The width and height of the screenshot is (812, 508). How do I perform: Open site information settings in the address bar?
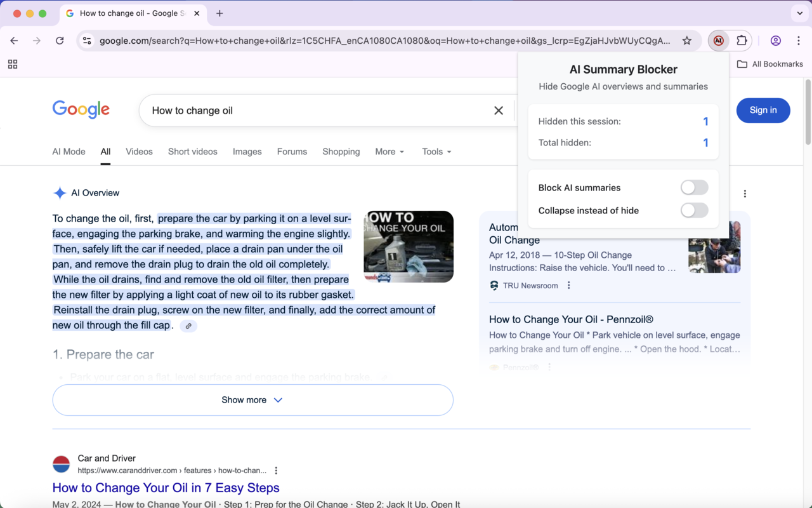(86, 40)
